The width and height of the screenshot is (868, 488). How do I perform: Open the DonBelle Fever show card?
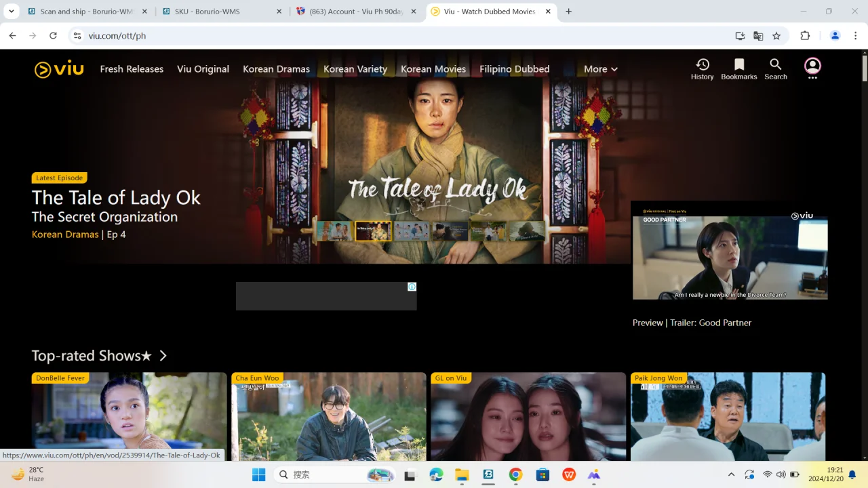pyautogui.click(x=129, y=416)
